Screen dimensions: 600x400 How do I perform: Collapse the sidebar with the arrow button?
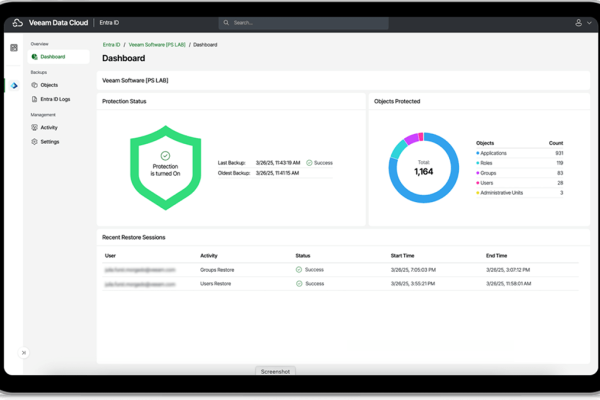click(24, 353)
